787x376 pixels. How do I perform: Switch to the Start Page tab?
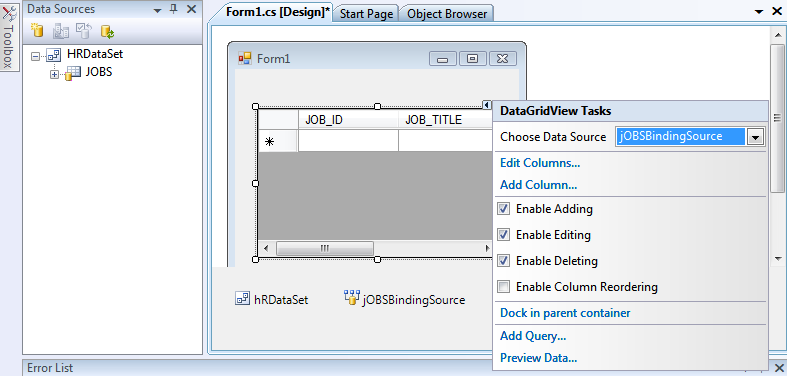coord(366,14)
